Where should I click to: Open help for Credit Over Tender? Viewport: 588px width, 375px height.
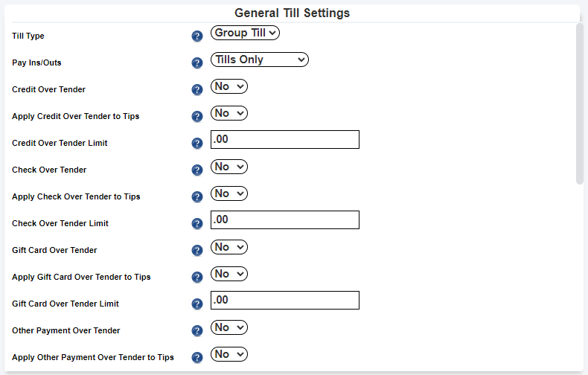click(197, 90)
